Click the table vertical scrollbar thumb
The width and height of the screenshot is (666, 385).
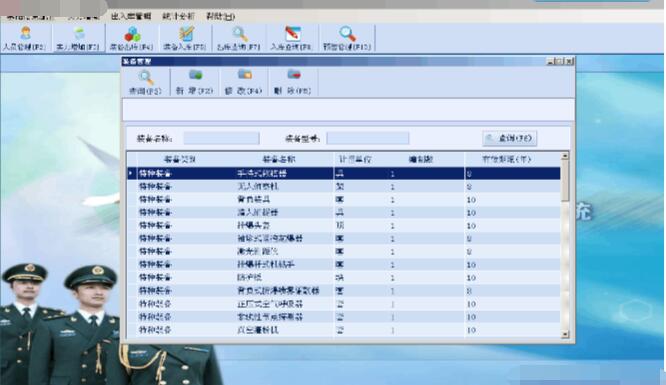pos(565,181)
